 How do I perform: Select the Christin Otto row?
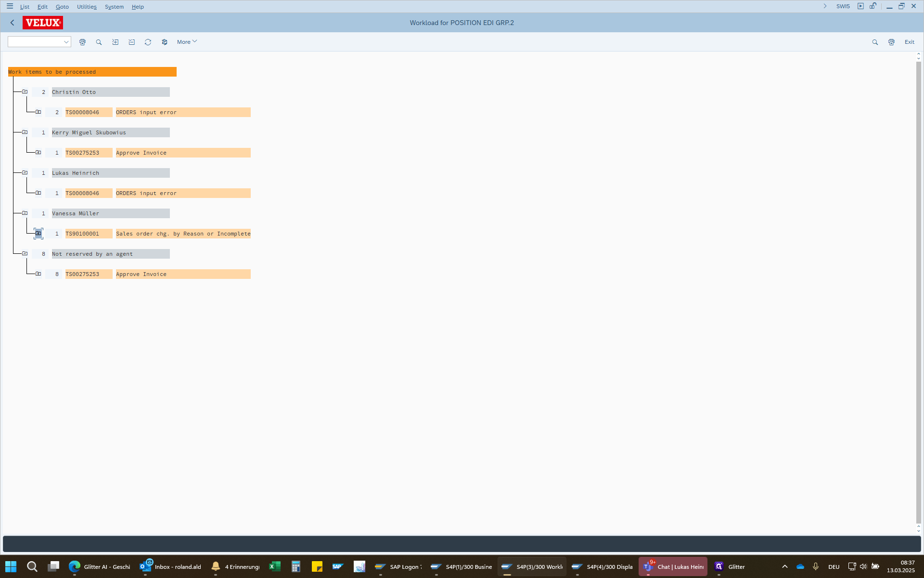coord(111,92)
